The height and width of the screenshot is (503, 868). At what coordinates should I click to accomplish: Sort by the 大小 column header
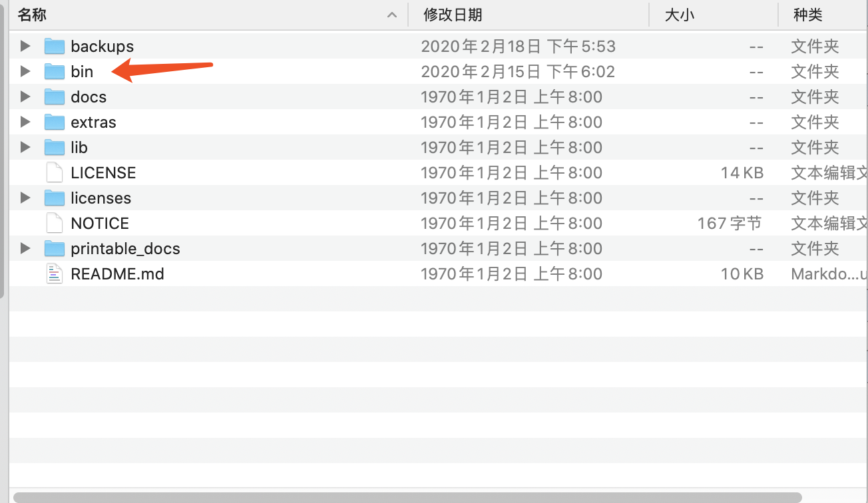click(680, 15)
